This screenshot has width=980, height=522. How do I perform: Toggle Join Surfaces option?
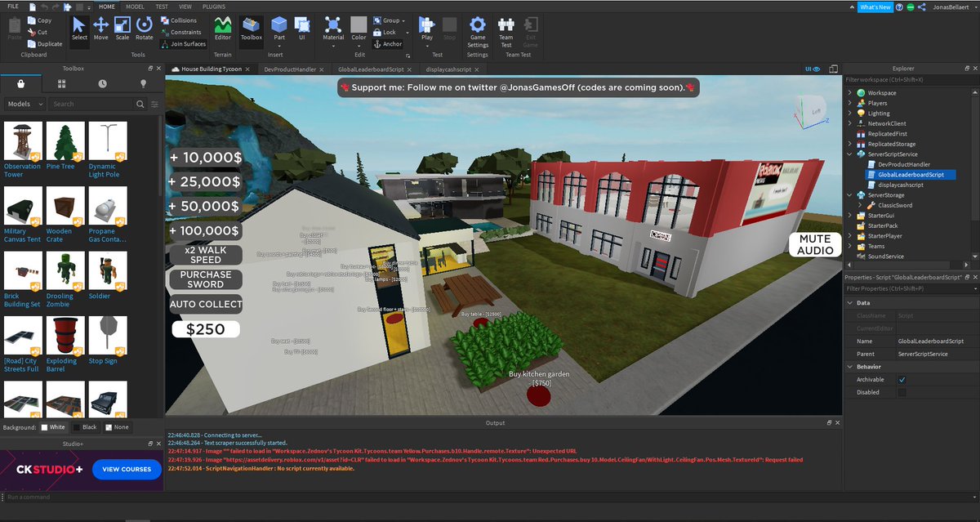[184, 43]
